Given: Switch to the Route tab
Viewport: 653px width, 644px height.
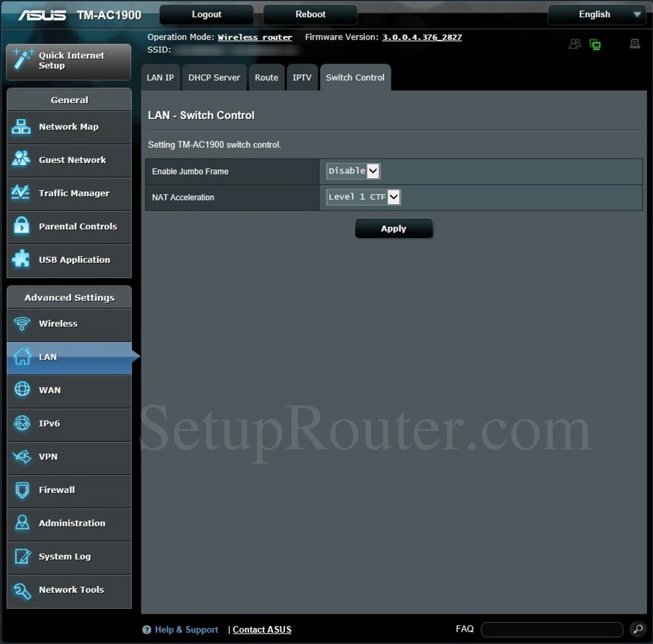Looking at the screenshot, I should (267, 77).
